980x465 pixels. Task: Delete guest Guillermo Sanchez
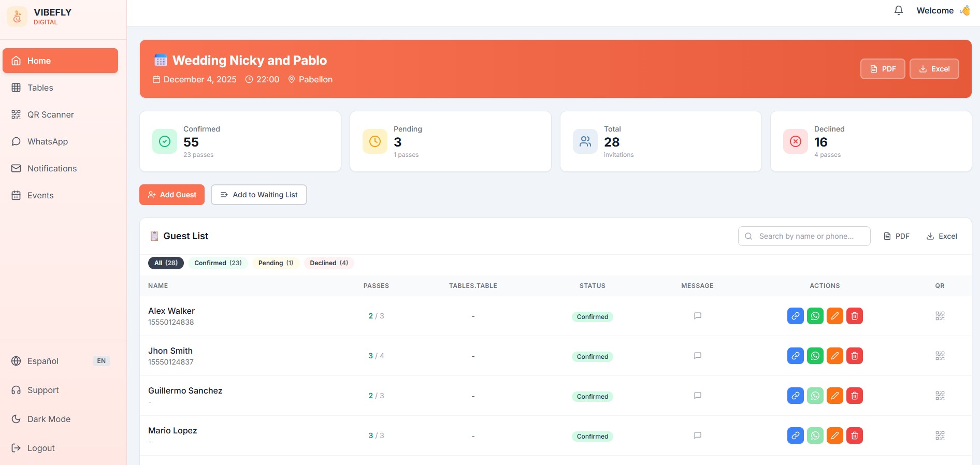pyautogui.click(x=855, y=396)
